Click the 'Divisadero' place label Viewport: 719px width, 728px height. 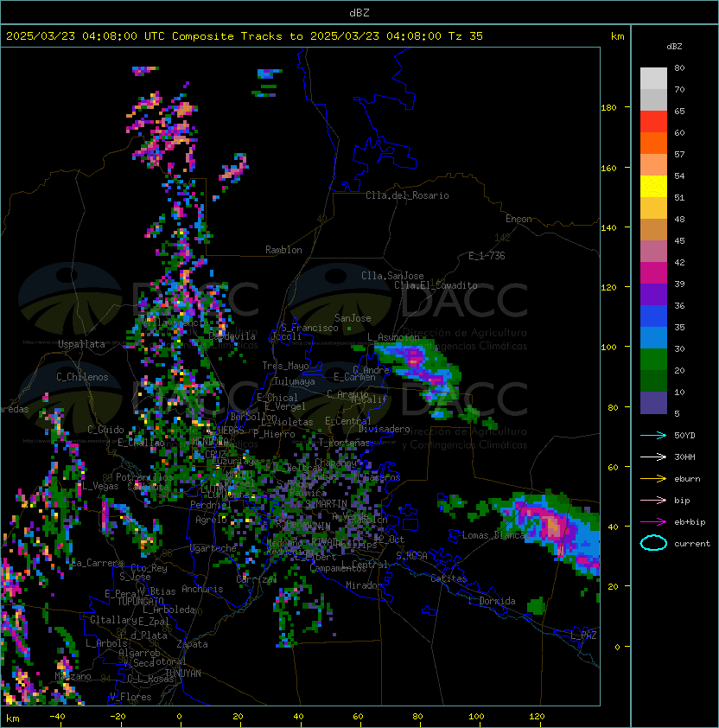point(384,429)
